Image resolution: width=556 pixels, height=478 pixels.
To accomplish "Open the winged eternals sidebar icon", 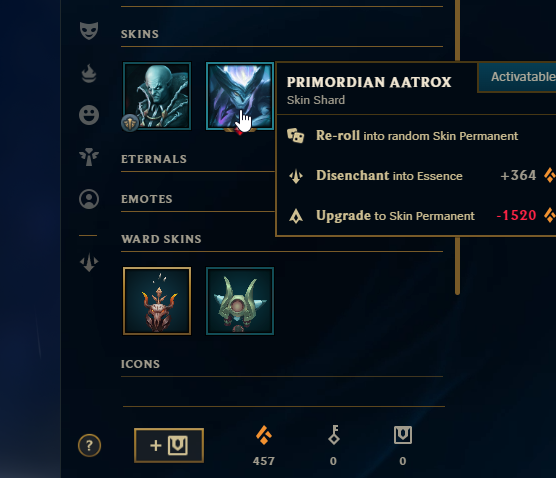I will (x=89, y=157).
